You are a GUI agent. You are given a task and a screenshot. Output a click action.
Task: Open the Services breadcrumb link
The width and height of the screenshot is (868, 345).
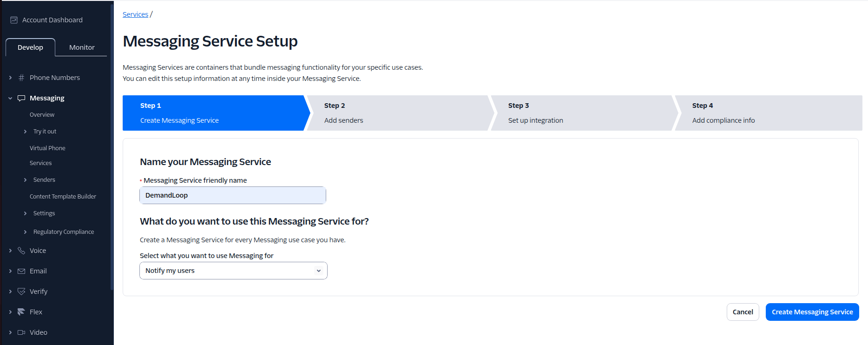pos(135,14)
